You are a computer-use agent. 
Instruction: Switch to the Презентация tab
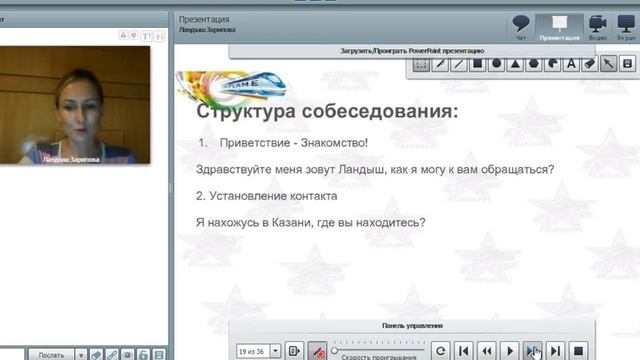559,27
